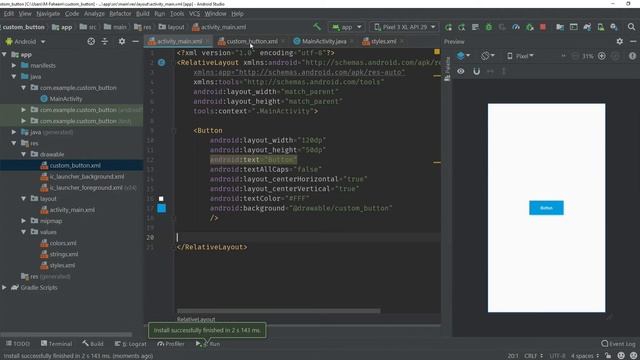Click the preview zoom in plus icon

602,56
